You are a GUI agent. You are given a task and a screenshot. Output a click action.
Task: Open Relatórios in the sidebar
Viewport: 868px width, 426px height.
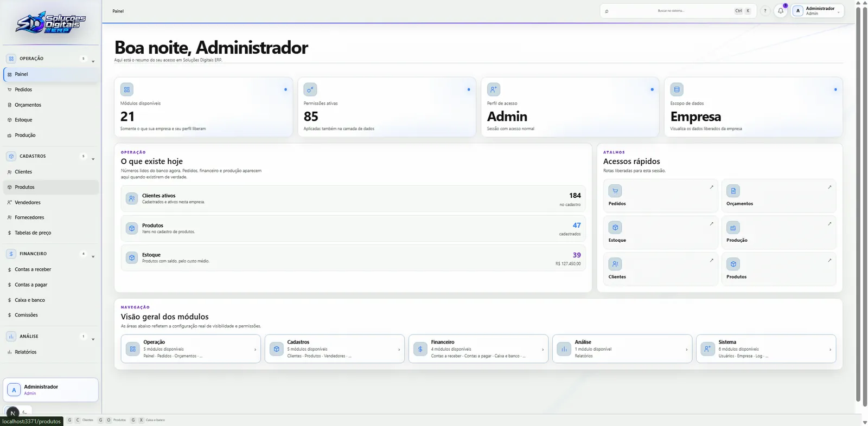(x=51, y=352)
